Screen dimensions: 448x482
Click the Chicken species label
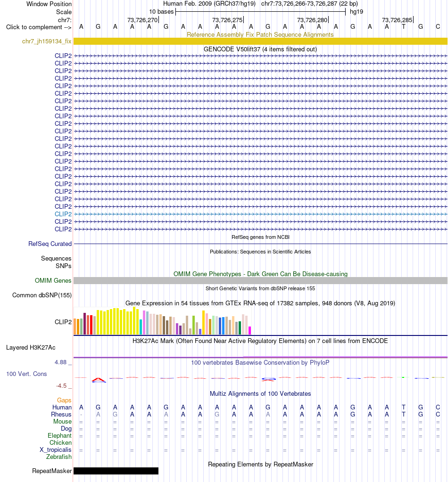tap(61, 442)
